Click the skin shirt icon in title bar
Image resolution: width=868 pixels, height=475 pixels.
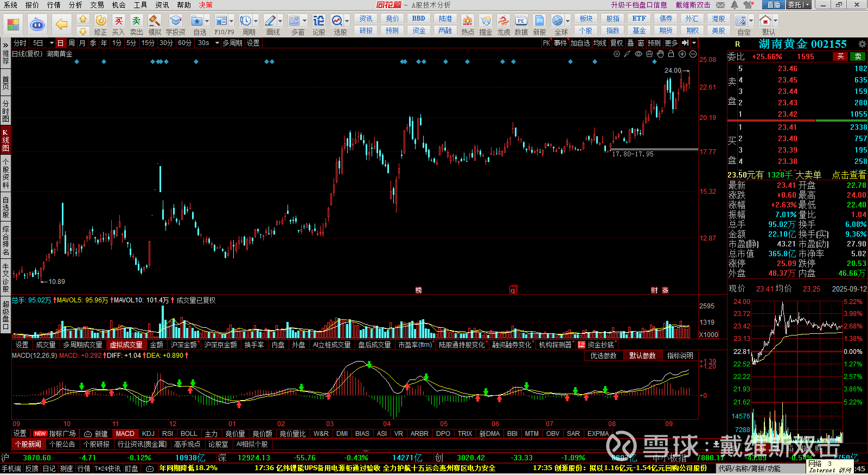click(x=749, y=5)
